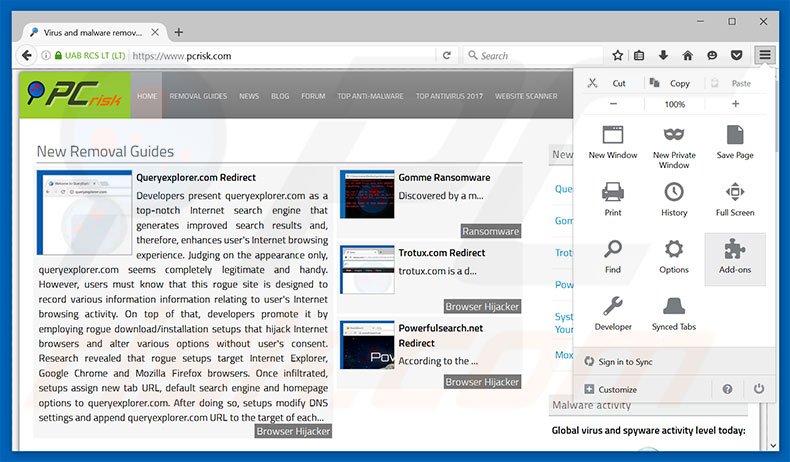
Task: Open a new tab with plus
Action: pyautogui.click(x=178, y=32)
